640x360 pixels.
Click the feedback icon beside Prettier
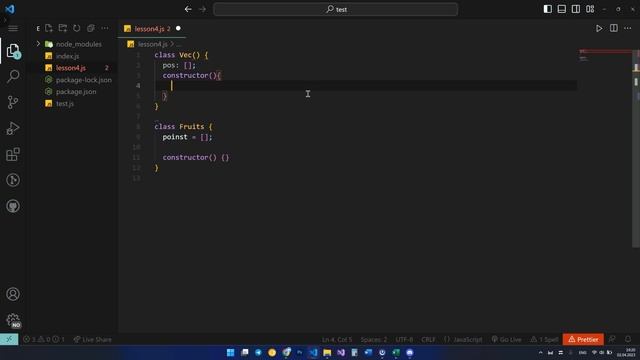point(612,339)
